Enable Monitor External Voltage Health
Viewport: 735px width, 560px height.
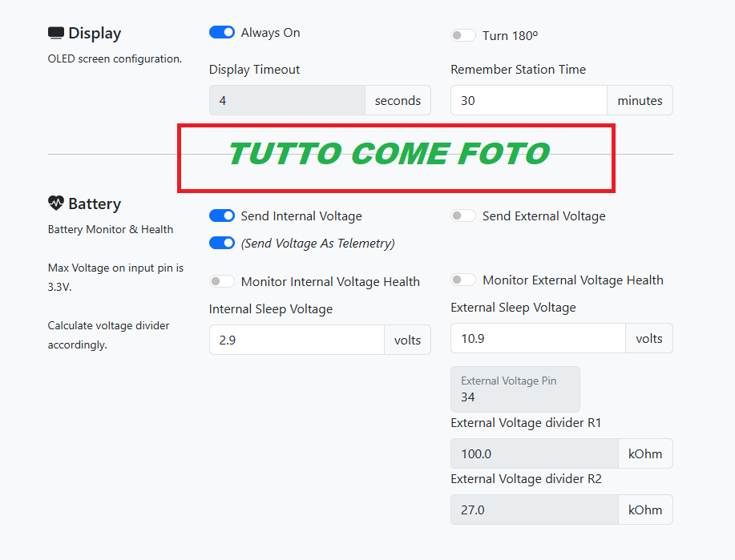tap(463, 280)
